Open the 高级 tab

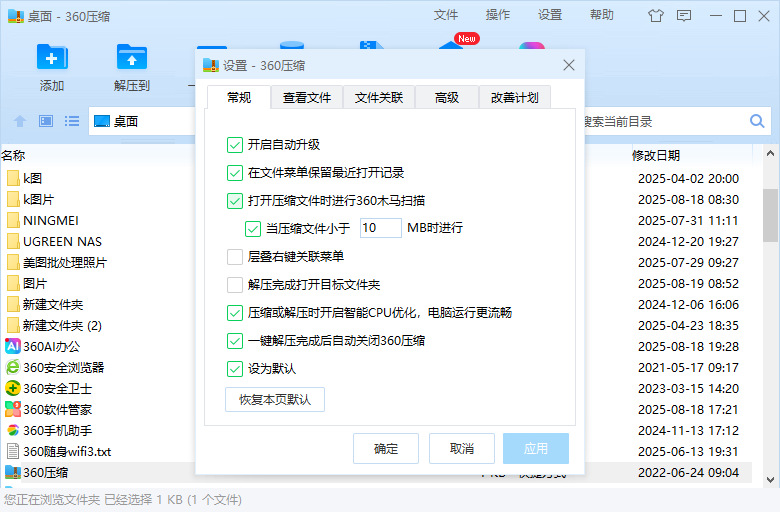pos(446,97)
